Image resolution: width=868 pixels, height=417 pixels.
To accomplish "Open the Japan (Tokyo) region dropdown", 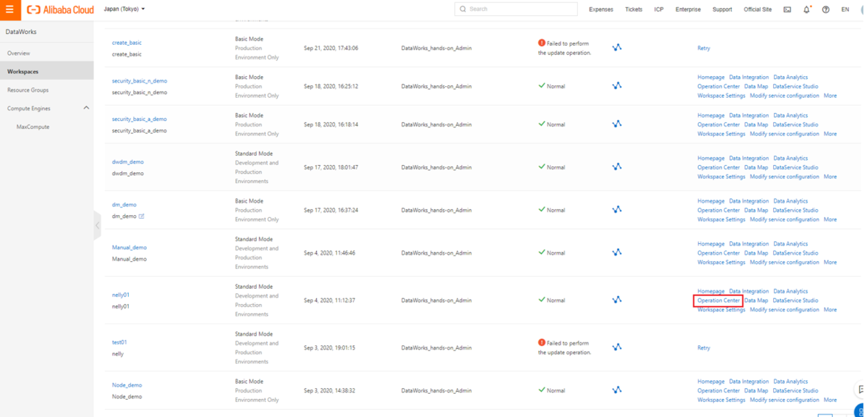I will coord(124,9).
